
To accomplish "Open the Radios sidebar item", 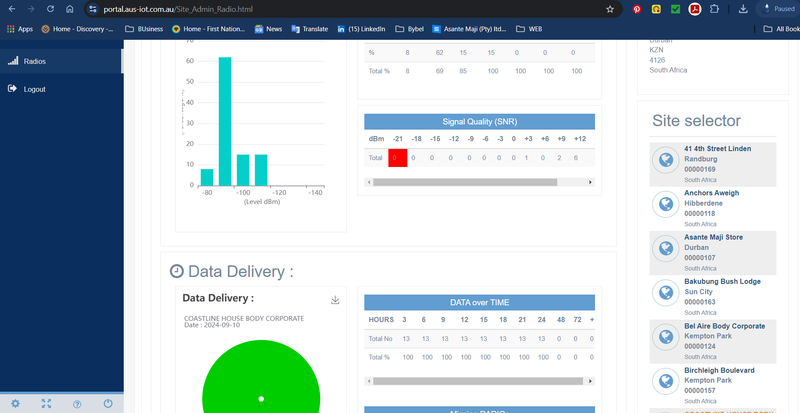I will point(61,61).
